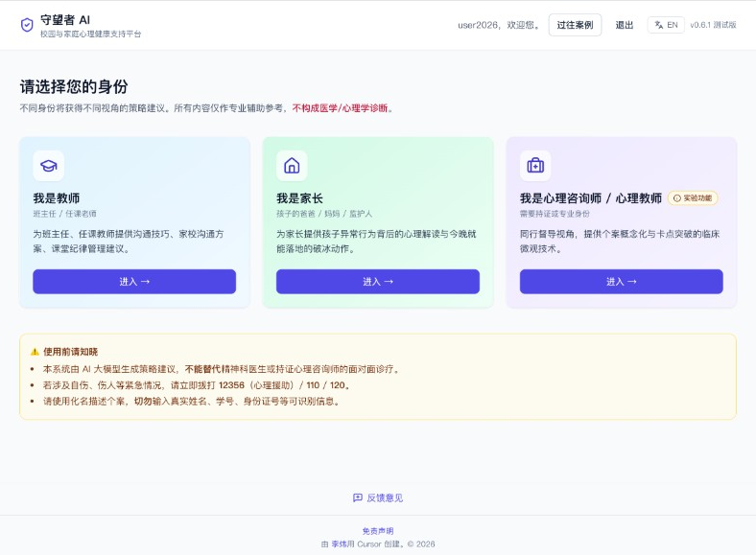The image size is (756, 555).
Task: Enter as counselor via 进入 button
Action: click(x=622, y=282)
